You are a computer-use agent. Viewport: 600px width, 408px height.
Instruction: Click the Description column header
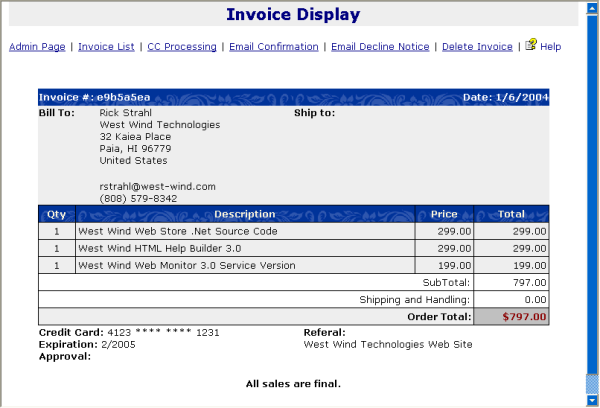(x=244, y=214)
